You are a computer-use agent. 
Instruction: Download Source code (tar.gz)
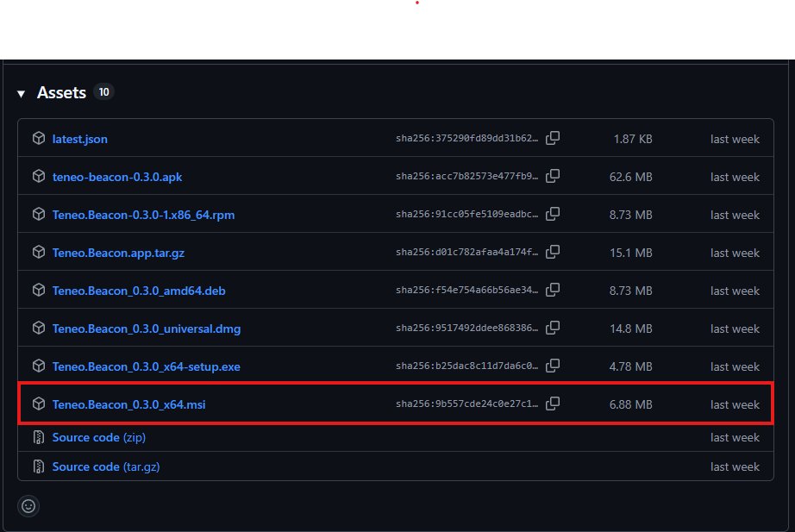click(106, 466)
